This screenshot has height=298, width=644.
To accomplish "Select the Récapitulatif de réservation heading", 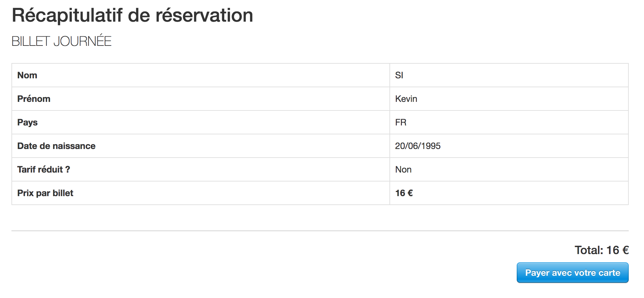I will (132, 15).
